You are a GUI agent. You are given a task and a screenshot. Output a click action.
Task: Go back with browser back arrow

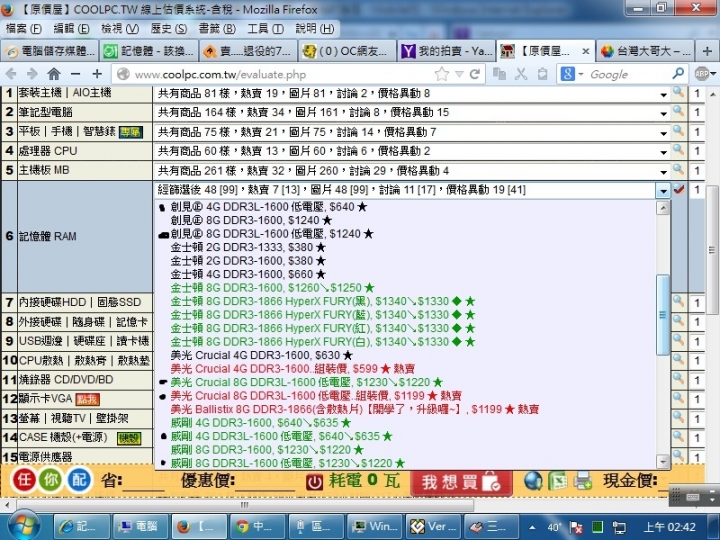(x=11, y=74)
